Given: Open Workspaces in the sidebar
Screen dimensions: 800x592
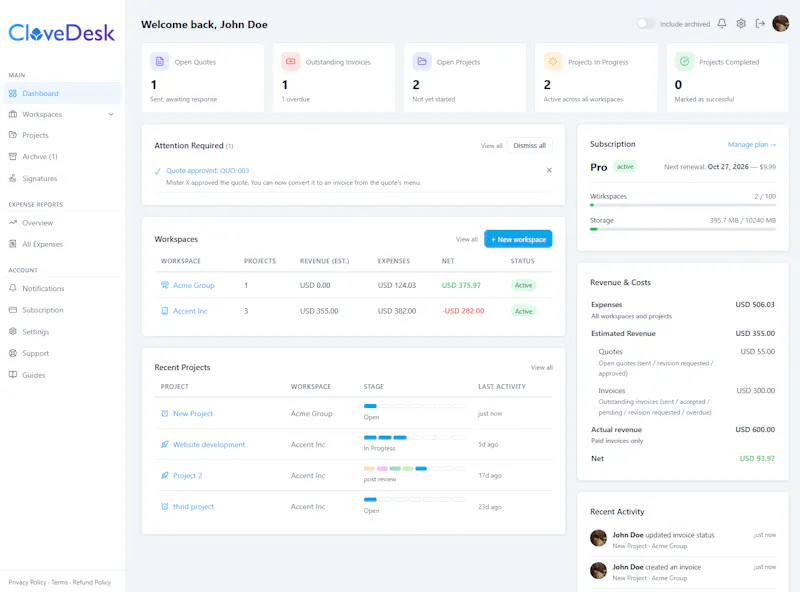Looking at the screenshot, I should point(42,114).
